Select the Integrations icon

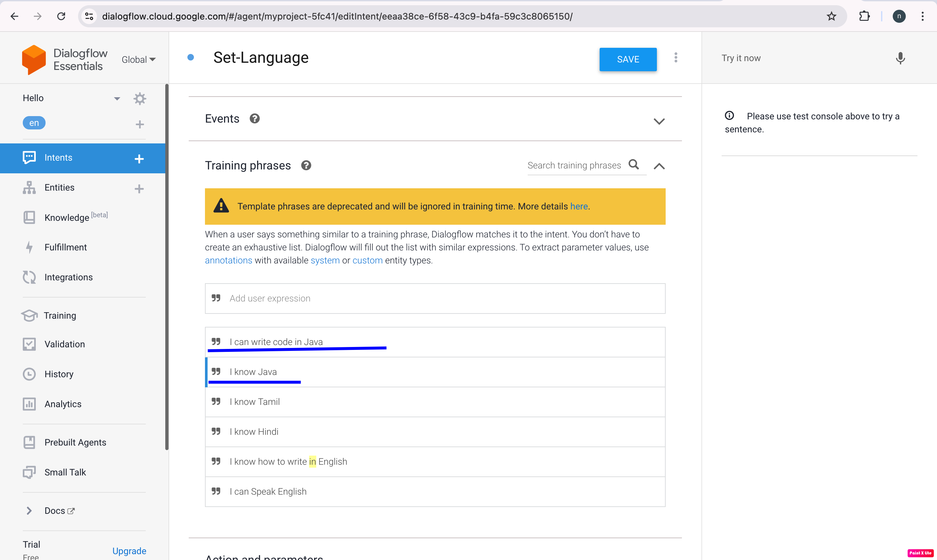29,277
